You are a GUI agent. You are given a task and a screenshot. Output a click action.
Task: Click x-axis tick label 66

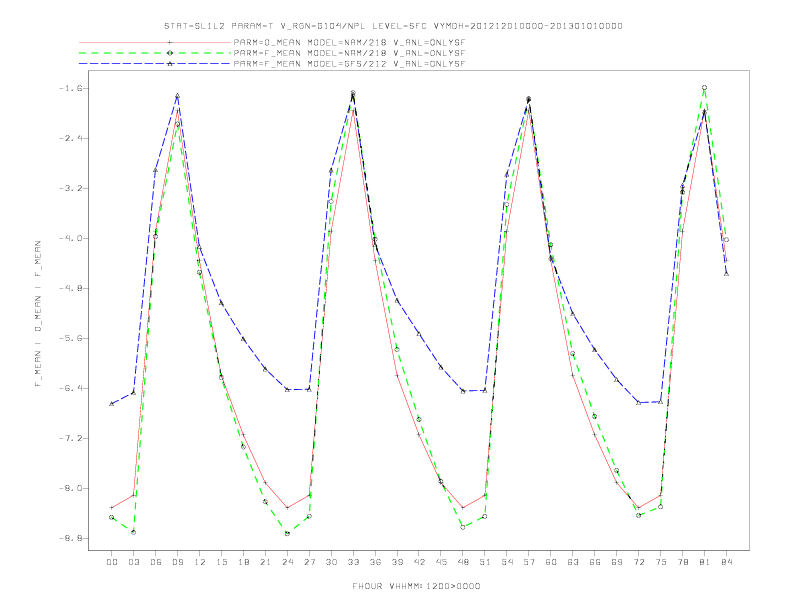point(595,562)
